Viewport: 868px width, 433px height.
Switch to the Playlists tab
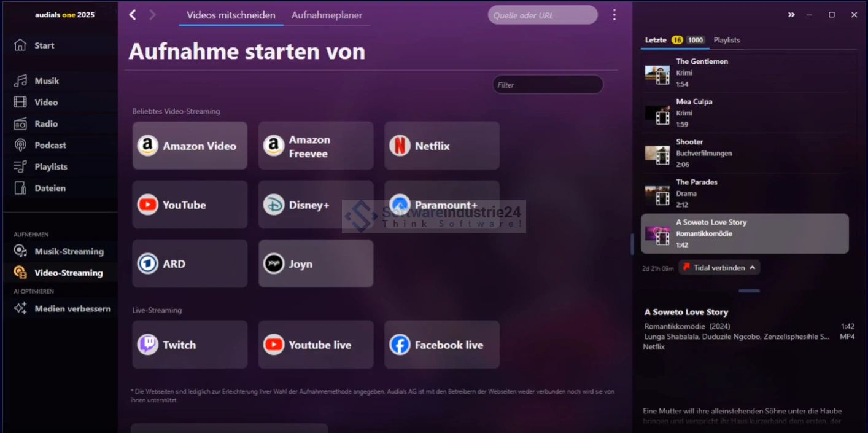(727, 40)
